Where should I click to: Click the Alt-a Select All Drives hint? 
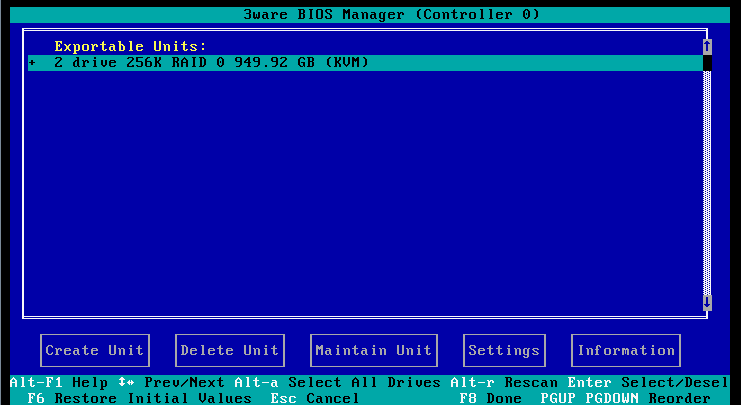(x=337, y=382)
